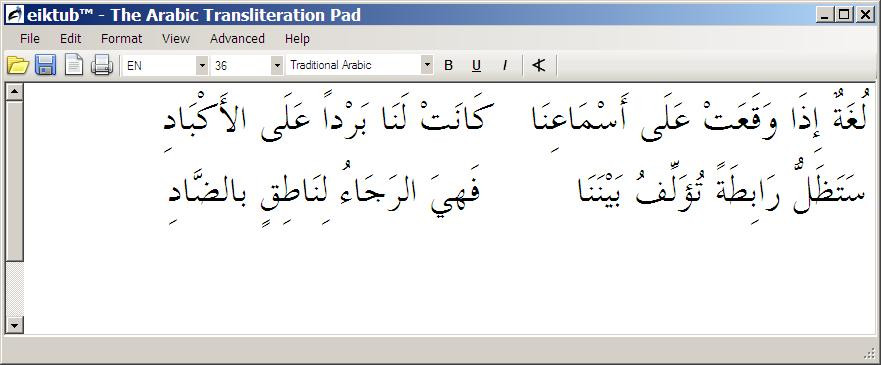
Task: Save document using the floppy disk icon
Action: click(x=46, y=65)
